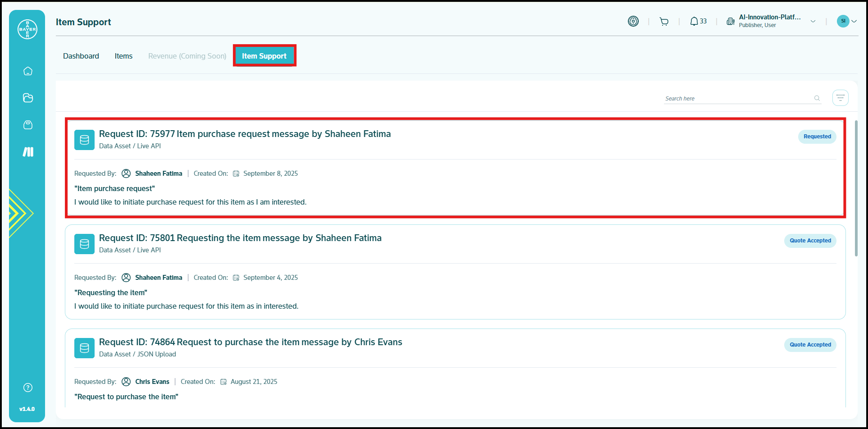
Task: Open the folders icon in sidebar
Action: point(28,98)
